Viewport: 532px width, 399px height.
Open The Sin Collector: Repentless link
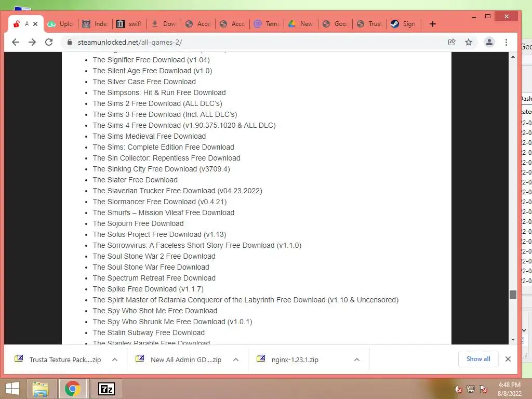point(166,158)
